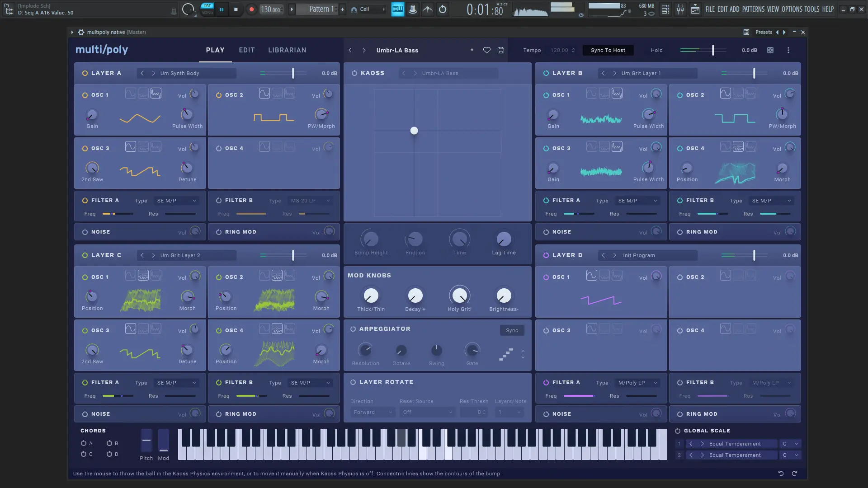Open Filter A Type dropdown in Layer A

tap(176, 200)
